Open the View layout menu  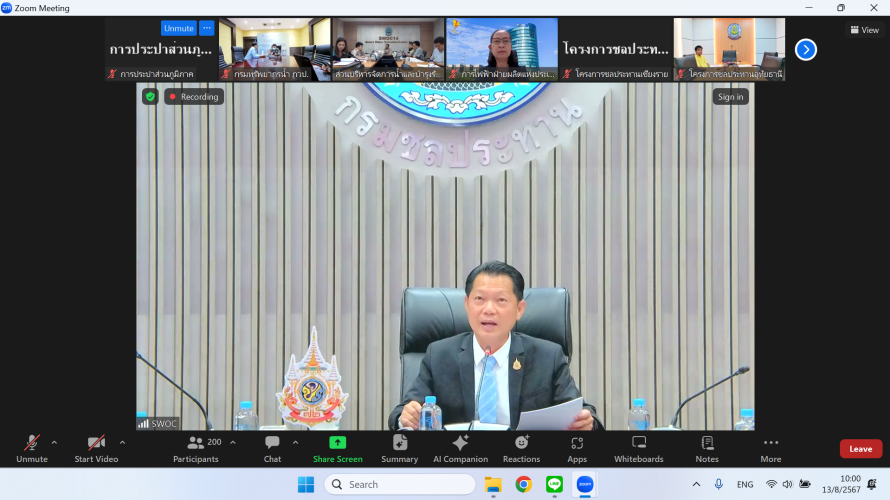pos(864,30)
